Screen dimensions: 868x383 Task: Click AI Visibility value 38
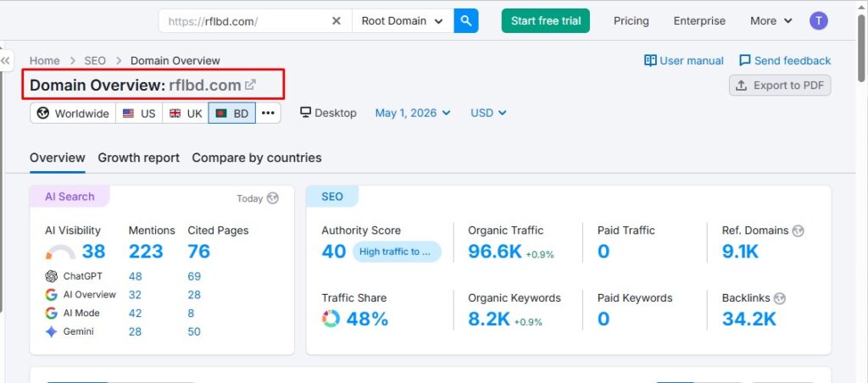[93, 252]
